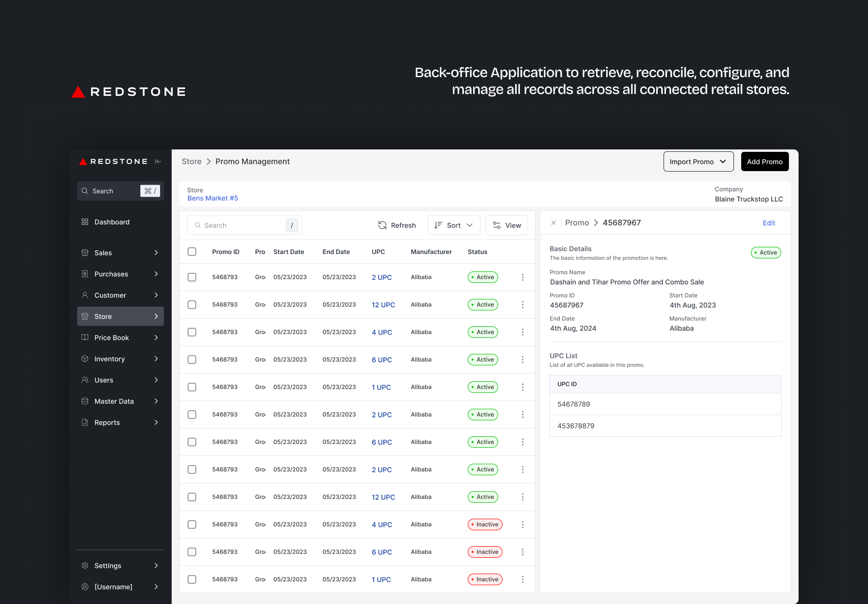Expand the Reports submenu chevron
The height and width of the screenshot is (604, 868).
tap(156, 422)
